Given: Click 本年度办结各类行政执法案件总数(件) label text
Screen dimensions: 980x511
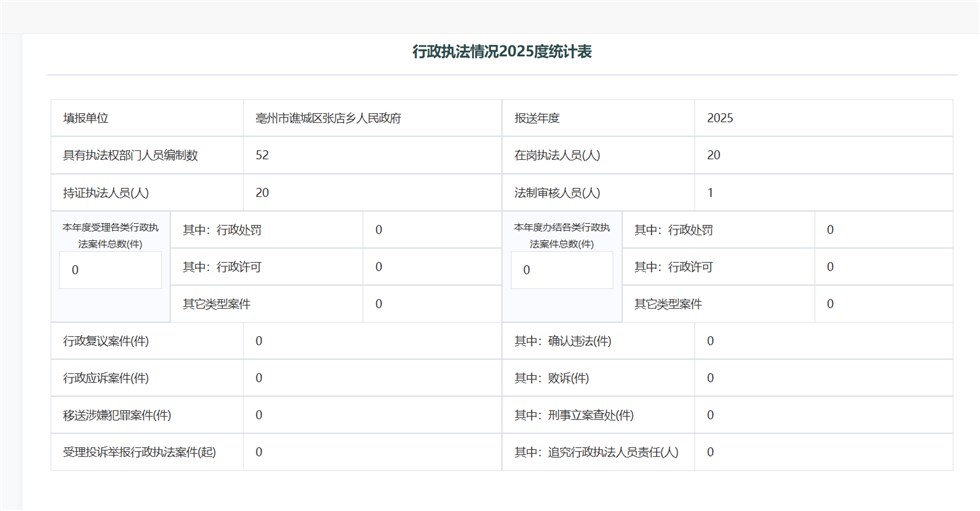Looking at the screenshot, I should [x=562, y=235].
